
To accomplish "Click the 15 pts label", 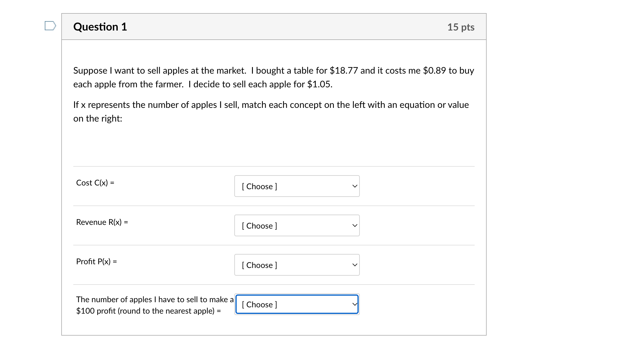I will pyautogui.click(x=461, y=27).
